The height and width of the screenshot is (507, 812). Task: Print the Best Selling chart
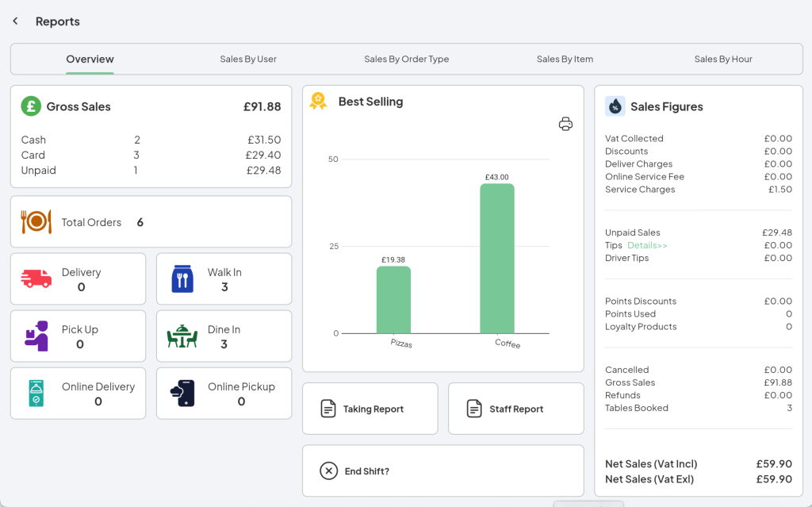[565, 124]
